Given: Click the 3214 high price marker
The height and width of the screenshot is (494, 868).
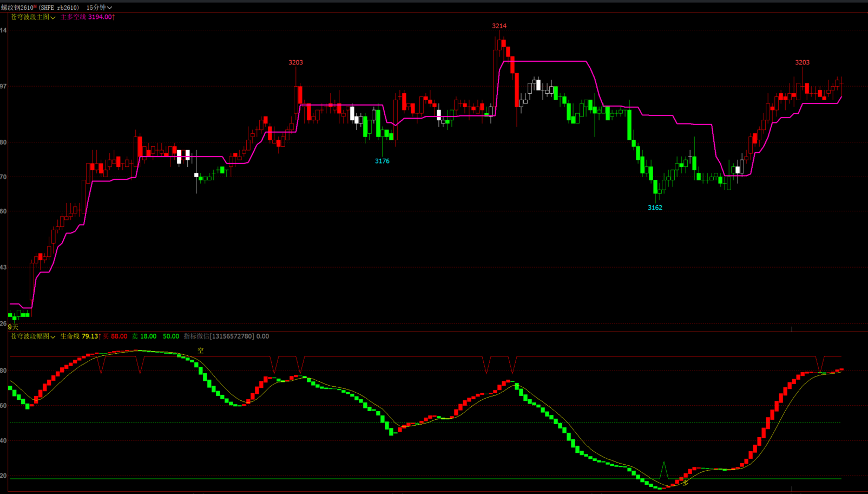Looking at the screenshot, I should tap(499, 26).
